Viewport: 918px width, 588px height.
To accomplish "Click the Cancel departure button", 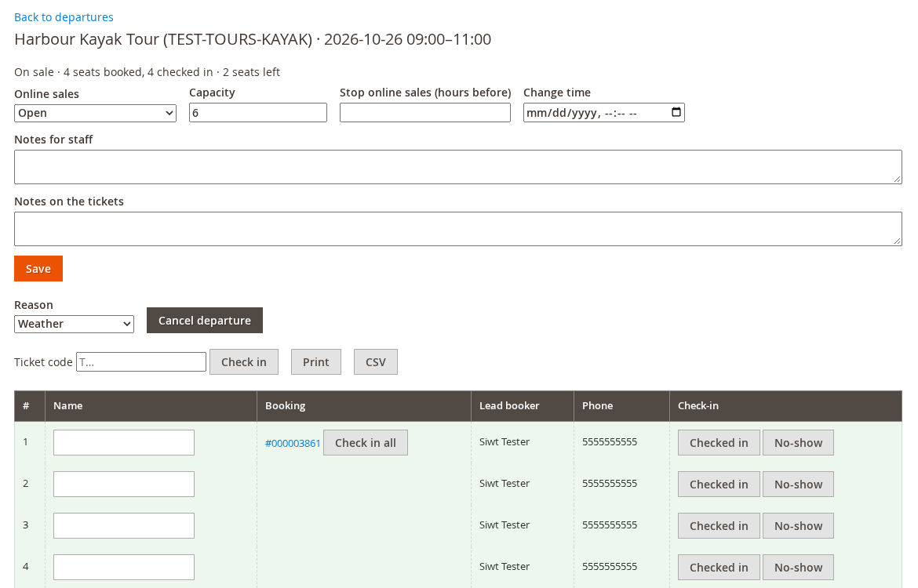I will 204,321.
